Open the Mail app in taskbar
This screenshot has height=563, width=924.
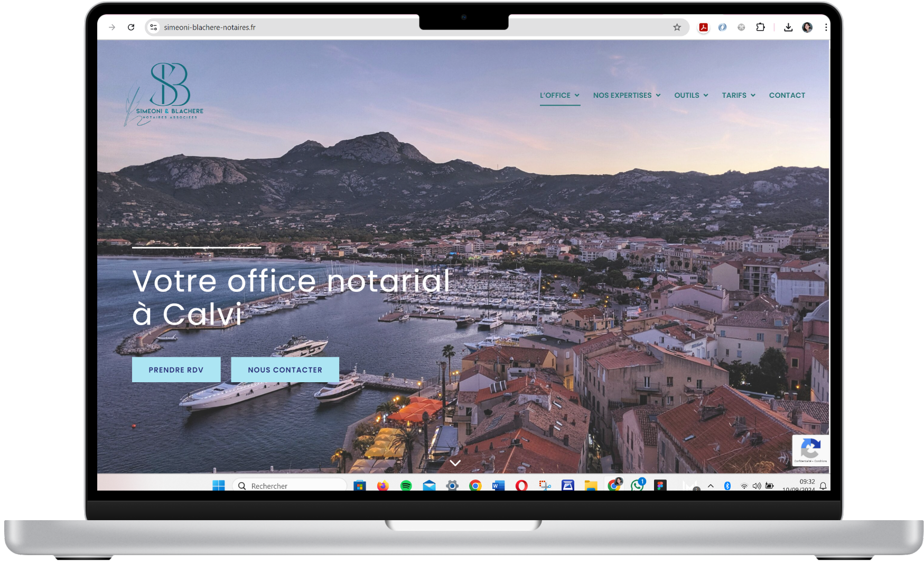(429, 485)
